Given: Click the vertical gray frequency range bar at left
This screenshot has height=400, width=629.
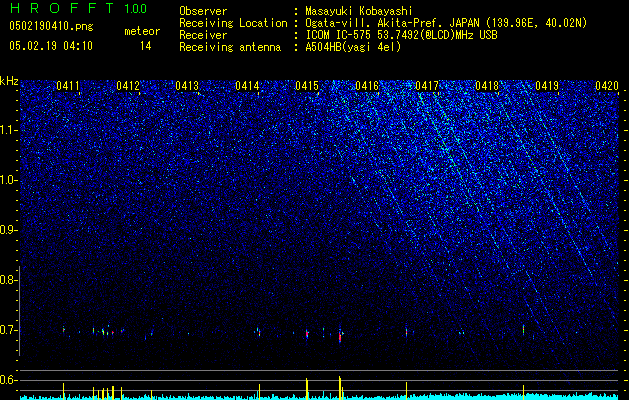Looking at the screenshot, I should 19,311.
